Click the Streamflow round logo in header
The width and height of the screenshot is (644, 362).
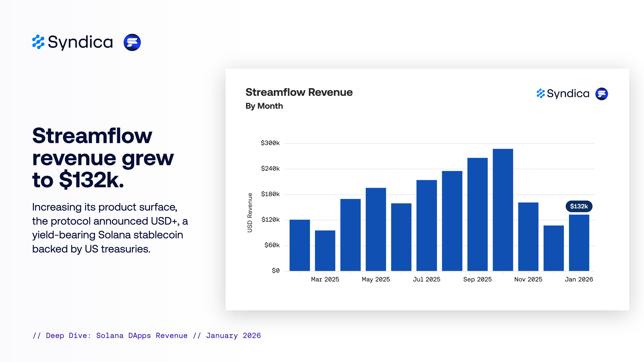132,42
